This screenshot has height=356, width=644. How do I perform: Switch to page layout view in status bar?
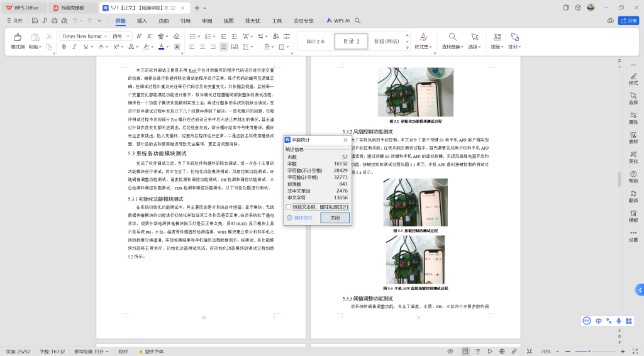coord(465,352)
